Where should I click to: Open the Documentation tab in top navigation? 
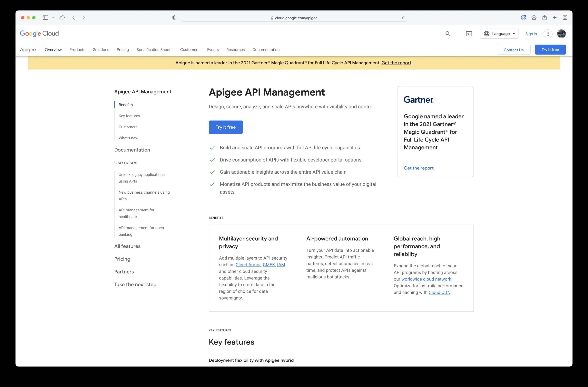pyautogui.click(x=266, y=50)
